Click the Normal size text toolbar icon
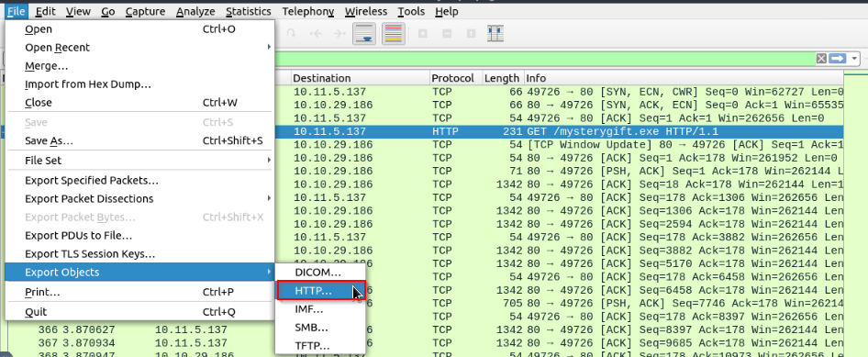Screen dimensions: 868x357 pos(471,33)
